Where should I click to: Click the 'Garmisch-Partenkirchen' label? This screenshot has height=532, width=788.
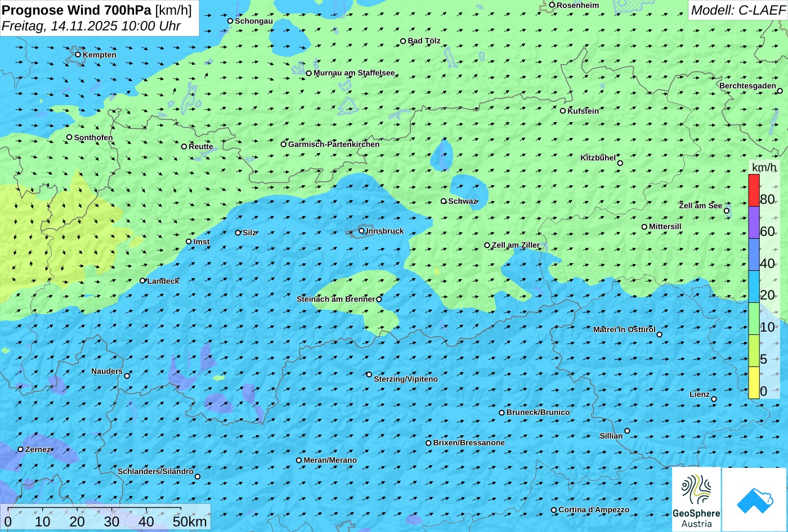[x=334, y=144]
